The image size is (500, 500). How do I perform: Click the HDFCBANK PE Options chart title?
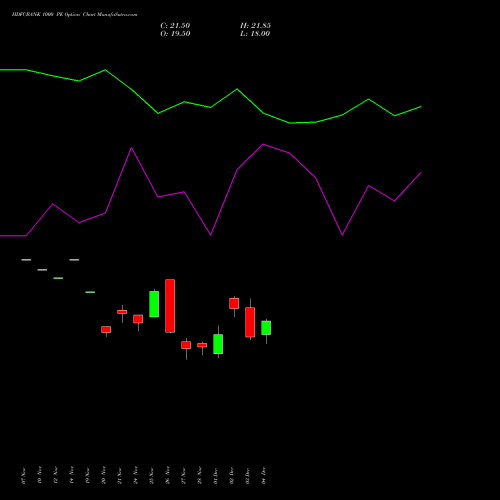coord(74,15)
